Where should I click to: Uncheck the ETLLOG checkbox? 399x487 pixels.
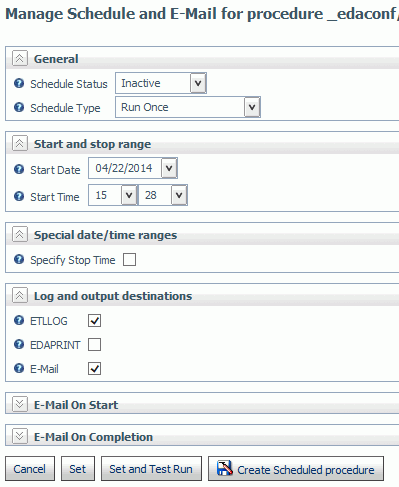[95, 321]
